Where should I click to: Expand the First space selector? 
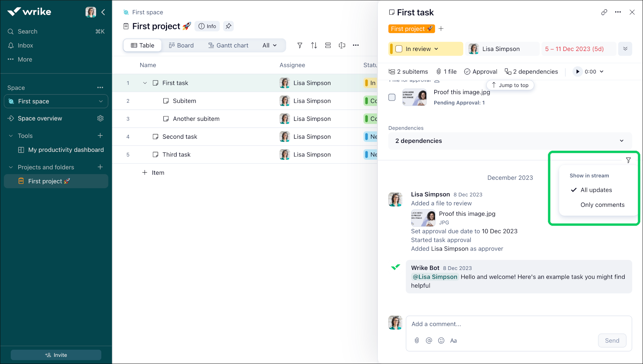tap(56, 101)
